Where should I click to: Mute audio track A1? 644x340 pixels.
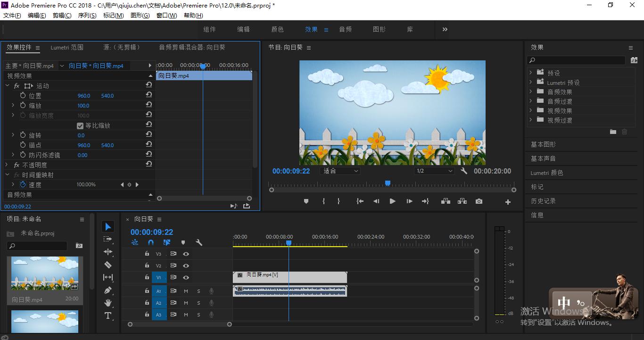click(186, 291)
